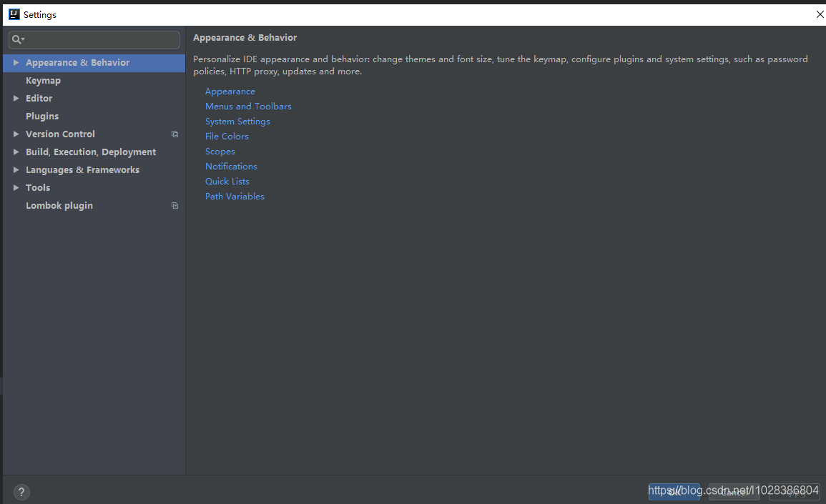This screenshot has height=504, width=826.
Task: Click the IntelliJ IDEA logo in title bar
Action: click(14, 14)
